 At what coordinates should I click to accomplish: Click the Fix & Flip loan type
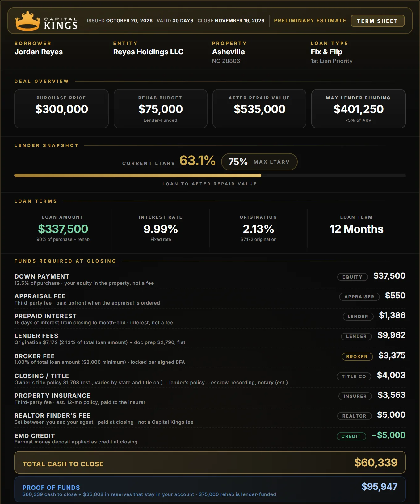pyautogui.click(x=326, y=52)
